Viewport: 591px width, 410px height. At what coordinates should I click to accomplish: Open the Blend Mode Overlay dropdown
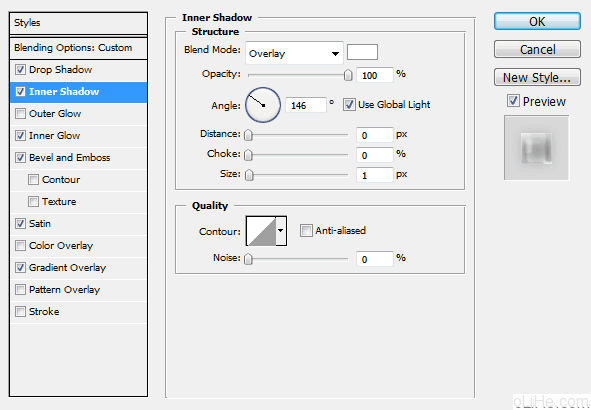coord(294,53)
